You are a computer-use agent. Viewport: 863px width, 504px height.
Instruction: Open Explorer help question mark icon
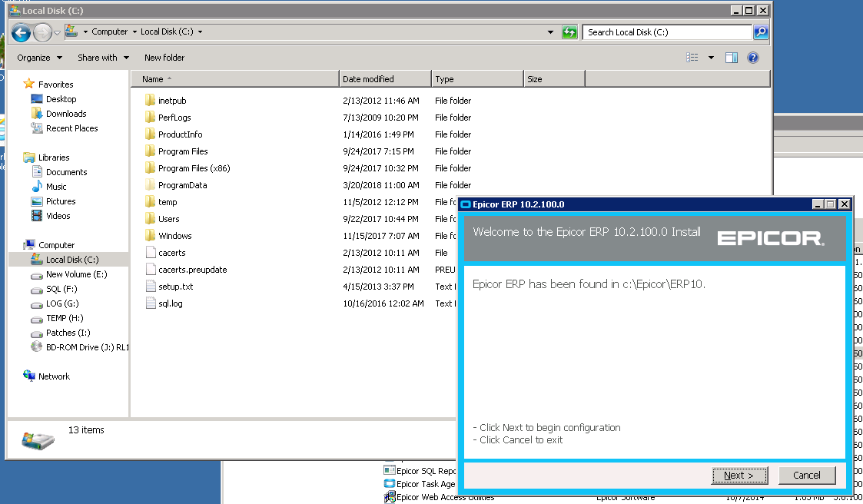[x=753, y=57]
